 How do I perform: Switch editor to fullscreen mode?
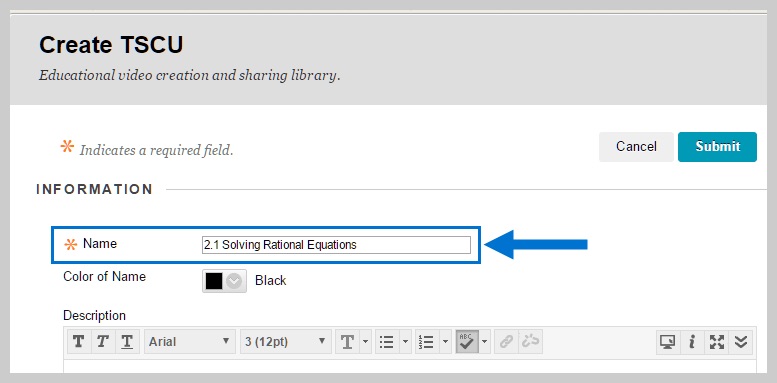(717, 342)
